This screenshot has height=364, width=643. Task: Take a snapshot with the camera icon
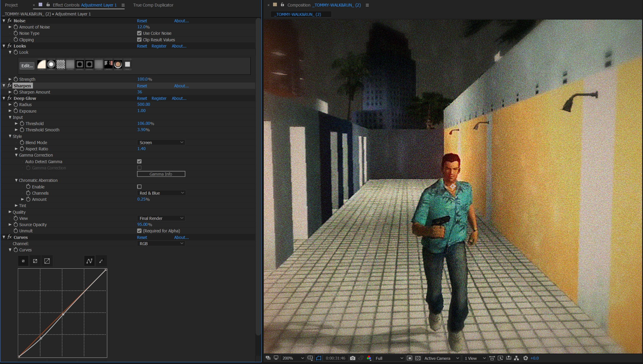[353, 358]
